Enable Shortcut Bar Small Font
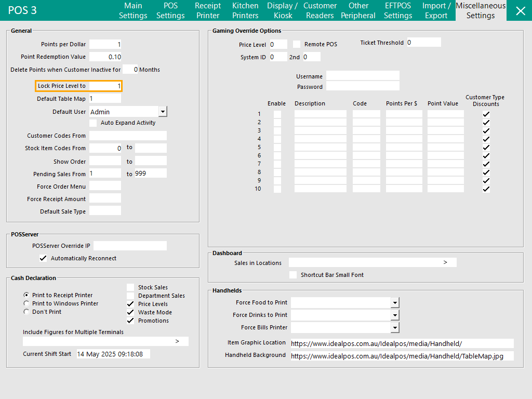The image size is (532, 399). (x=293, y=275)
